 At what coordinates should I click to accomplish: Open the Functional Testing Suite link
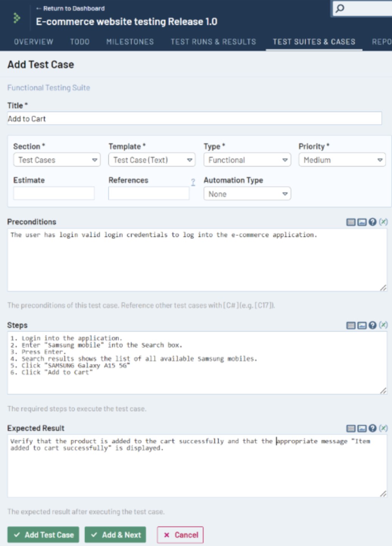click(x=49, y=88)
